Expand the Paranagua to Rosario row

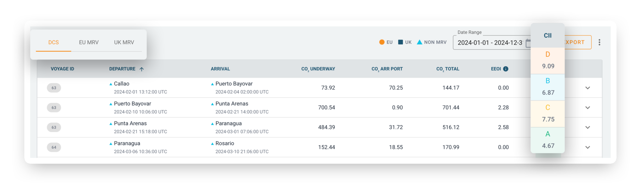tap(587, 147)
